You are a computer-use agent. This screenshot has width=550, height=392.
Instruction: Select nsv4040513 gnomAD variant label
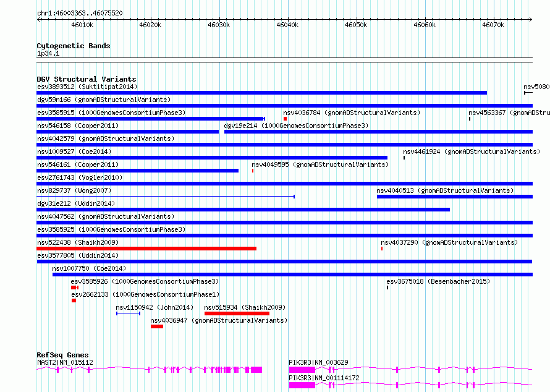point(445,190)
